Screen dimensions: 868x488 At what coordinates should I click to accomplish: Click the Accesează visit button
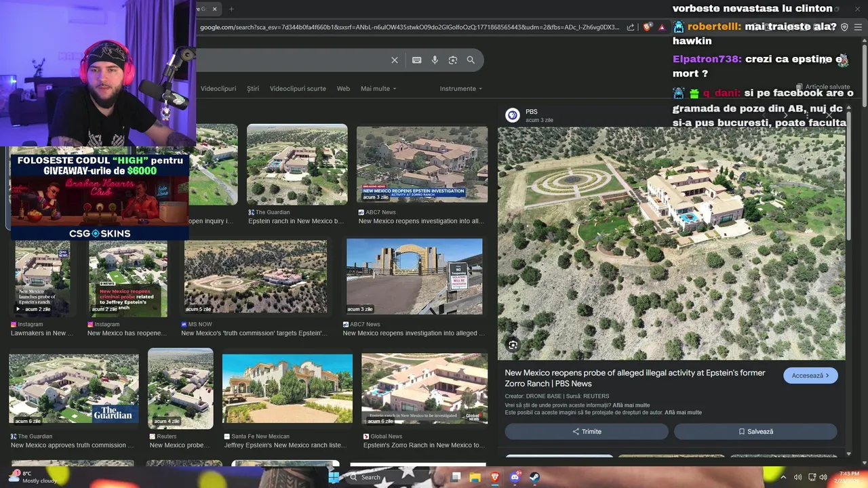810,375
